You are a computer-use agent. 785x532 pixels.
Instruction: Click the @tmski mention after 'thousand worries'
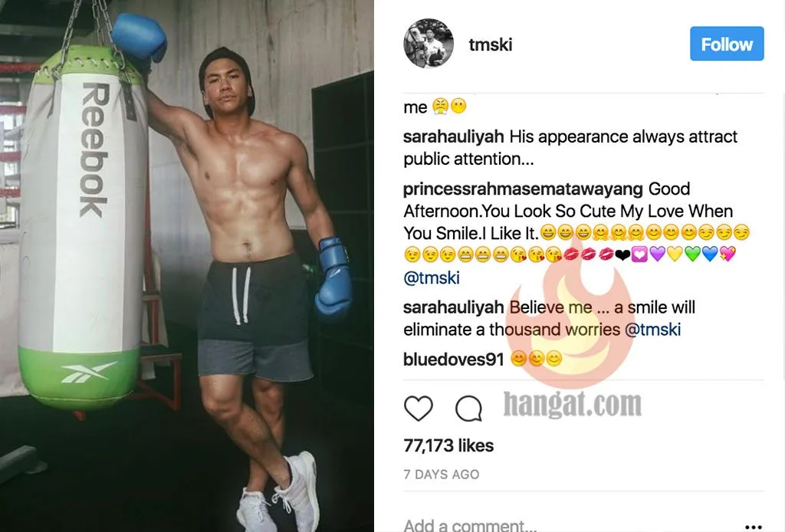653,330
